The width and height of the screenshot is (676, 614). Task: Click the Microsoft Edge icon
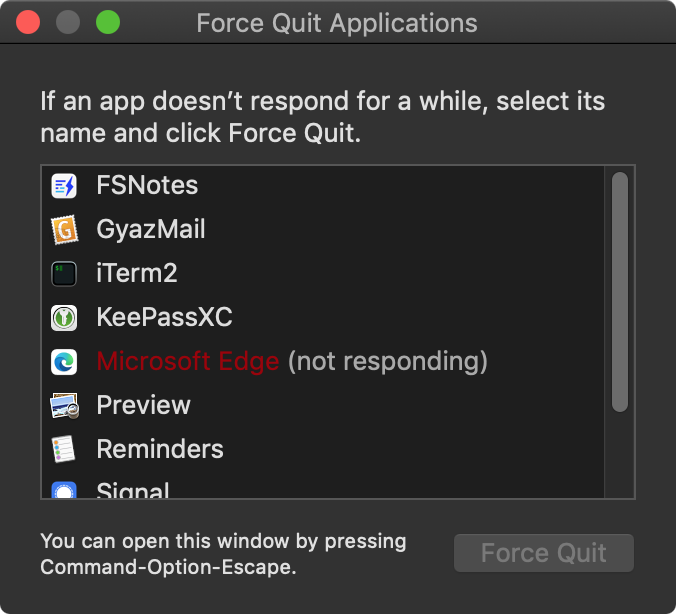[x=64, y=361]
